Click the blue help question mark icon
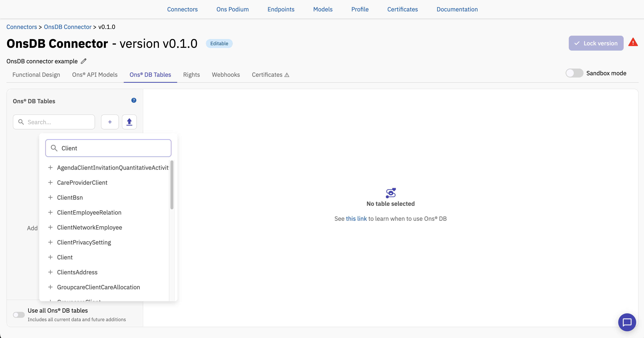644x338 pixels. [134, 100]
